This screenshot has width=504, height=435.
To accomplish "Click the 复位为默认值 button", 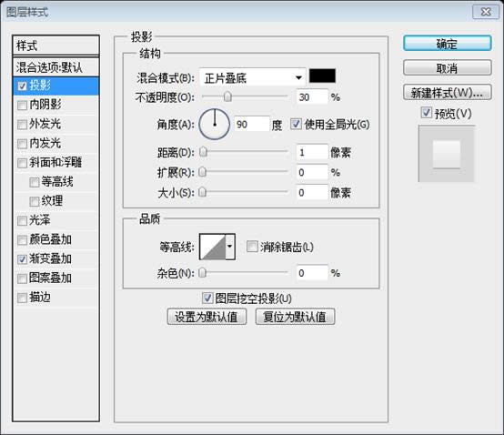I will point(295,317).
